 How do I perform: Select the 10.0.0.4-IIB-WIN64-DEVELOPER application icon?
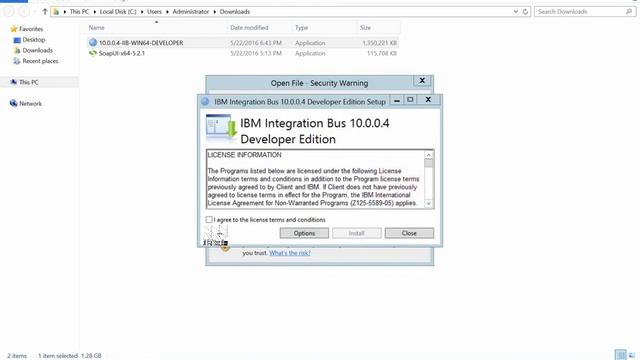tap(93, 42)
